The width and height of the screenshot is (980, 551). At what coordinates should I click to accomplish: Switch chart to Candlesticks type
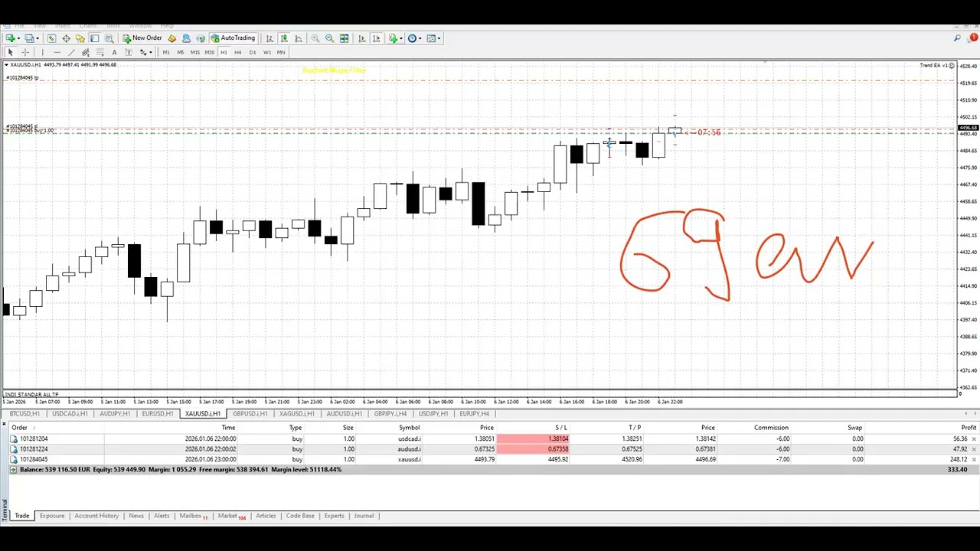[x=284, y=38]
